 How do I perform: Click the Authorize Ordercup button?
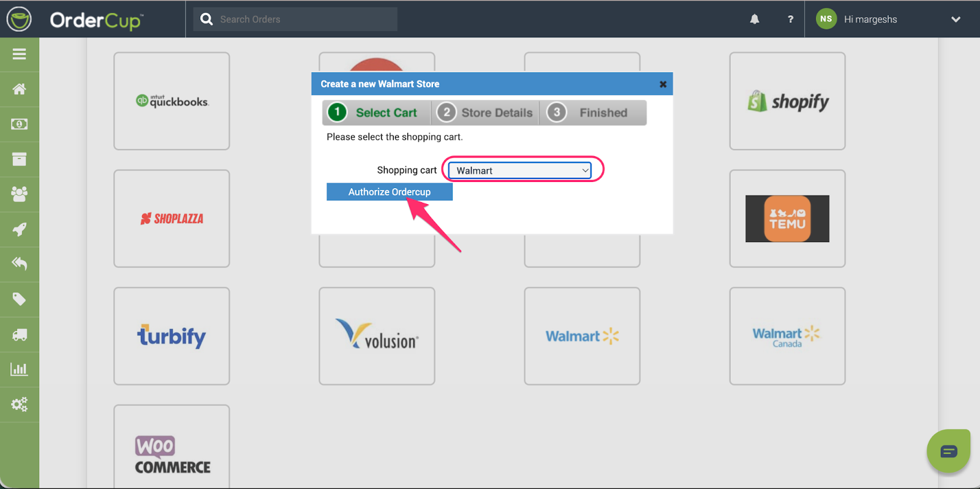tap(390, 192)
